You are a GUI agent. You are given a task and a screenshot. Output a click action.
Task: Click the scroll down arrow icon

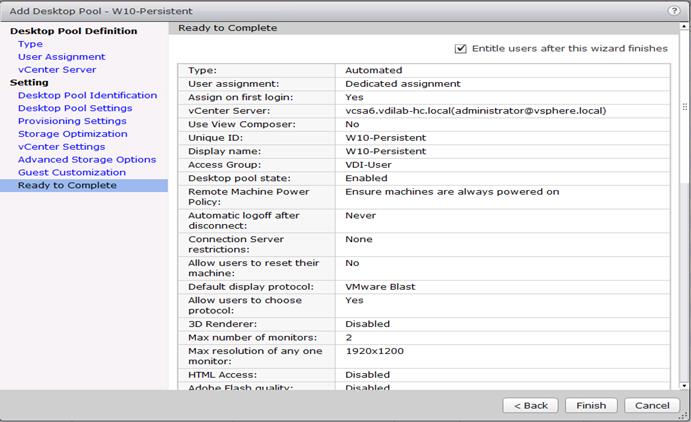[684, 386]
